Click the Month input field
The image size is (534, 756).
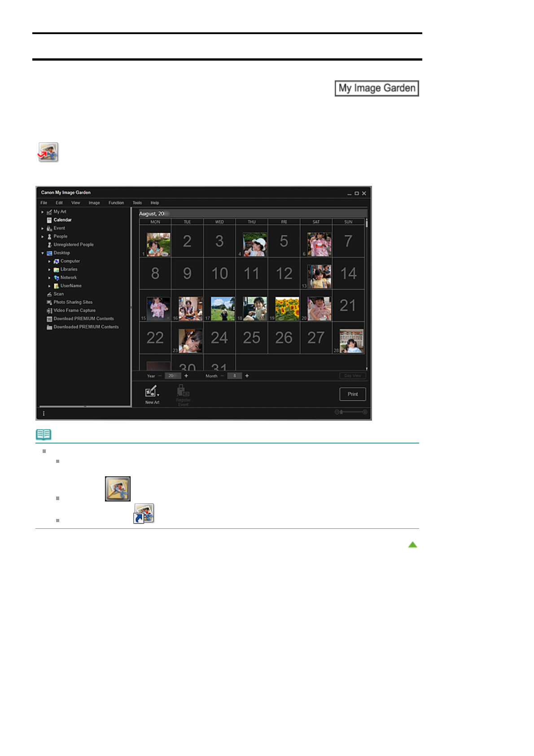click(235, 376)
